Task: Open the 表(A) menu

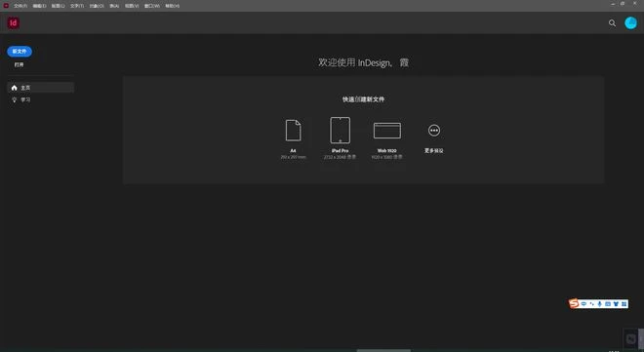Action: [x=114, y=6]
